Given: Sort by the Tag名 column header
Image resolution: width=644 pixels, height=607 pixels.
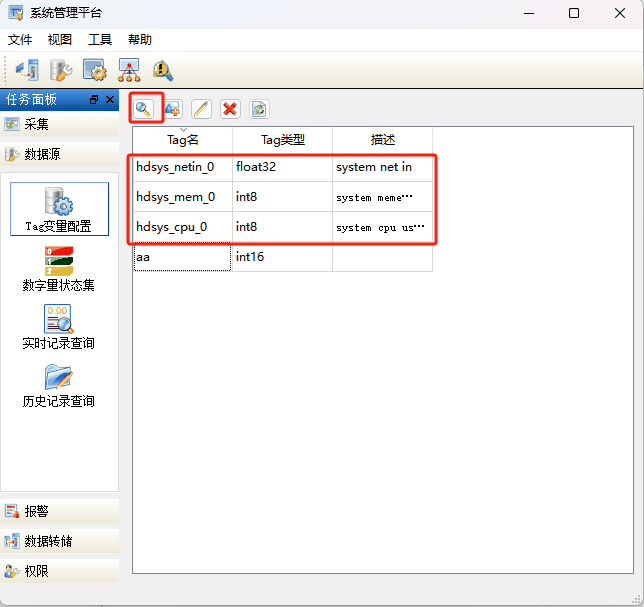Looking at the screenshot, I should [x=182, y=140].
